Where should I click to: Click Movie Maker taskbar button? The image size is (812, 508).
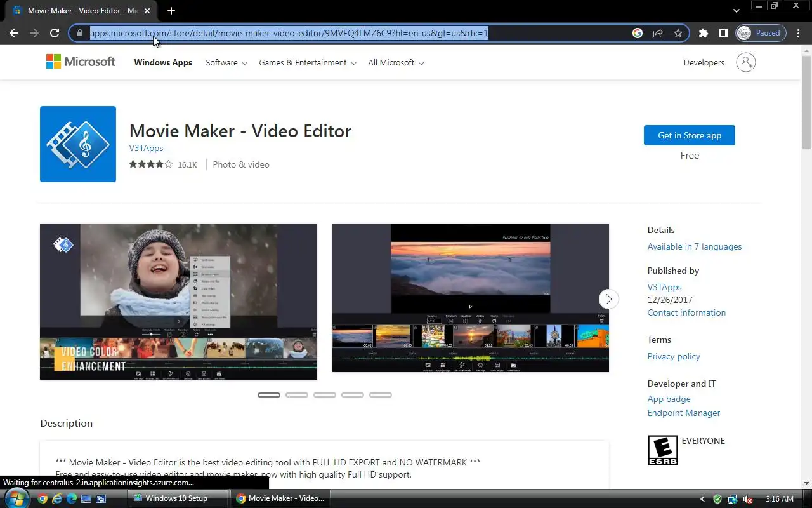click(280, 498)
